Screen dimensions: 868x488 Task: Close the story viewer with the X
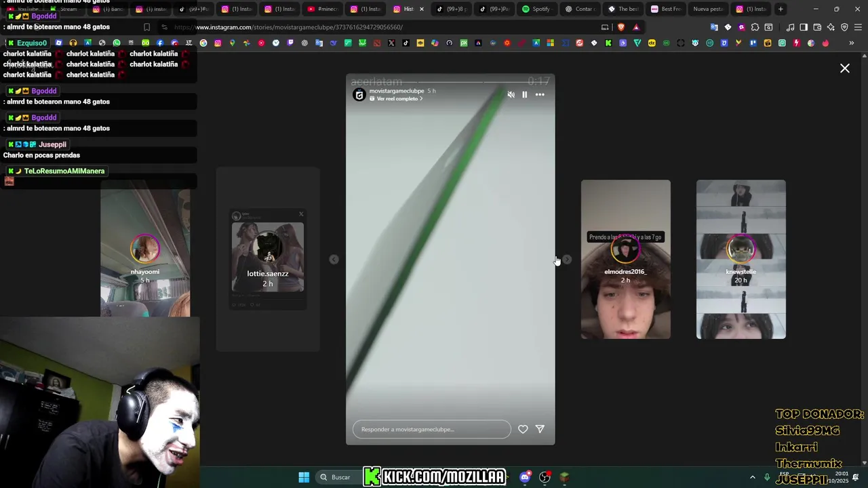point(845,68)
